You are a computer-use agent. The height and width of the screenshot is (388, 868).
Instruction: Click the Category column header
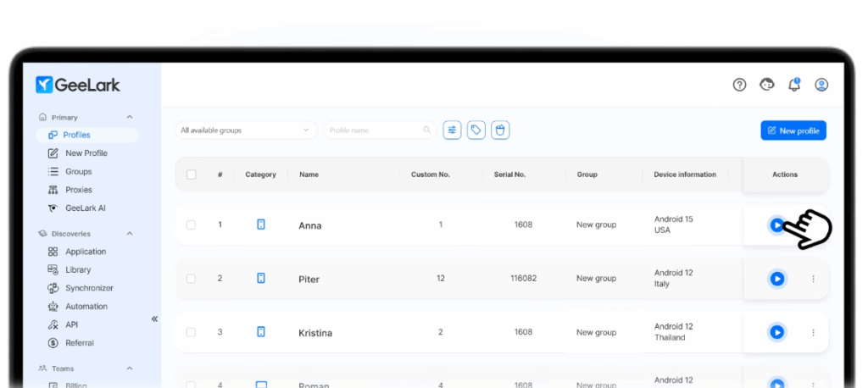[261, 175]
